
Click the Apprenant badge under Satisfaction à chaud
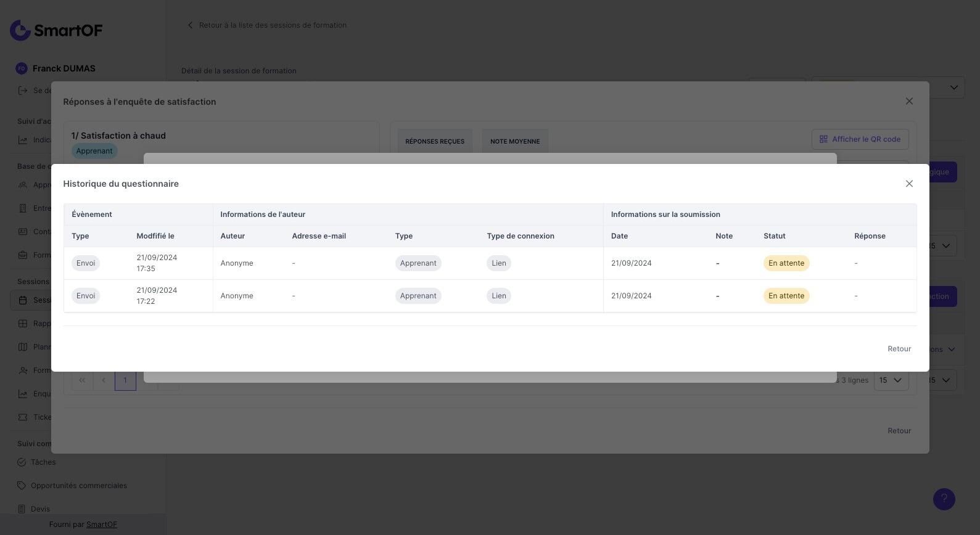pyautogui.click(x=94, y=151)
